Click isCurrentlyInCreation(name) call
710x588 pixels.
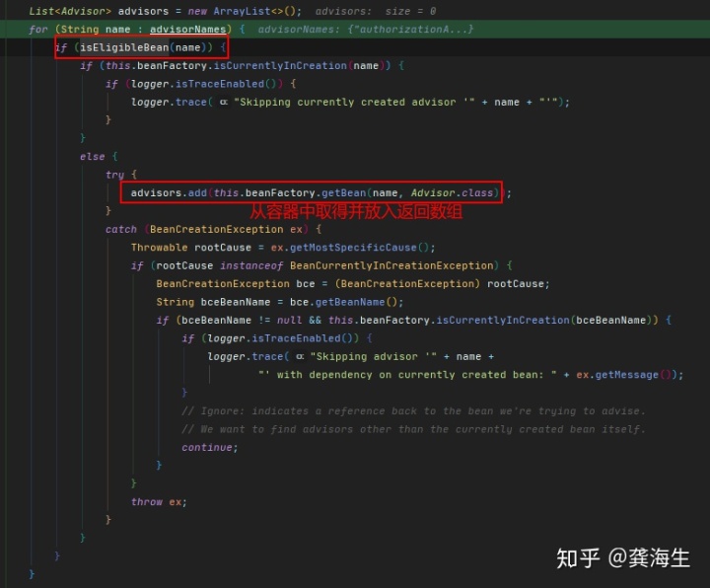[x=302, y=66]
